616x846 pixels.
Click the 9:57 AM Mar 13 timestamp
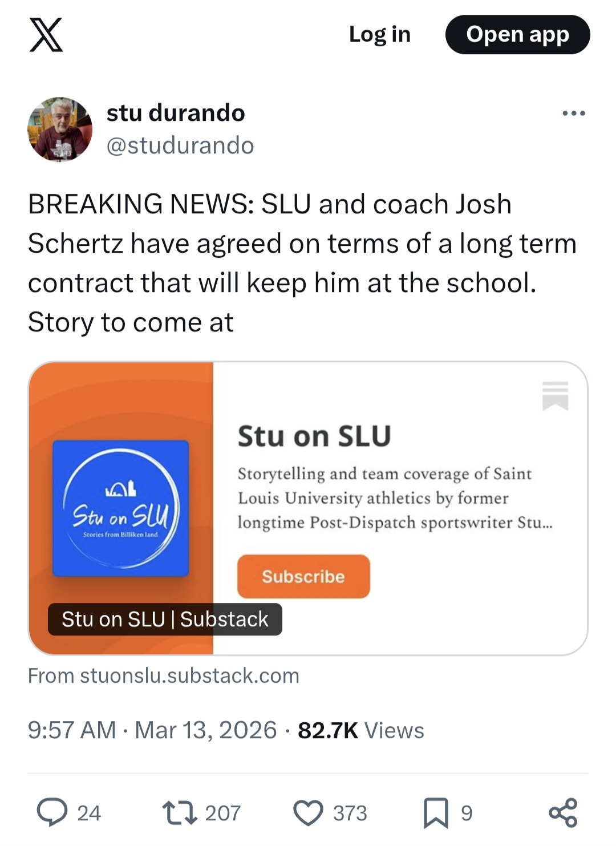152,730
